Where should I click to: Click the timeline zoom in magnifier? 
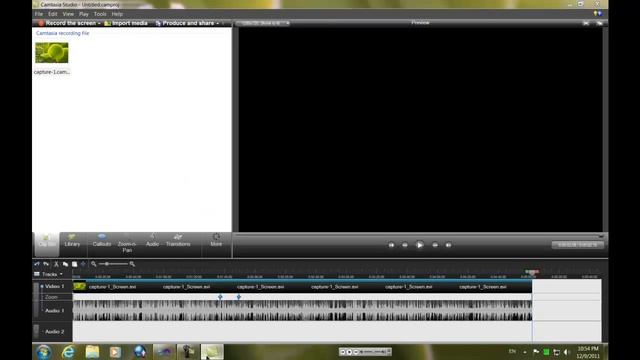click(132, 264)
